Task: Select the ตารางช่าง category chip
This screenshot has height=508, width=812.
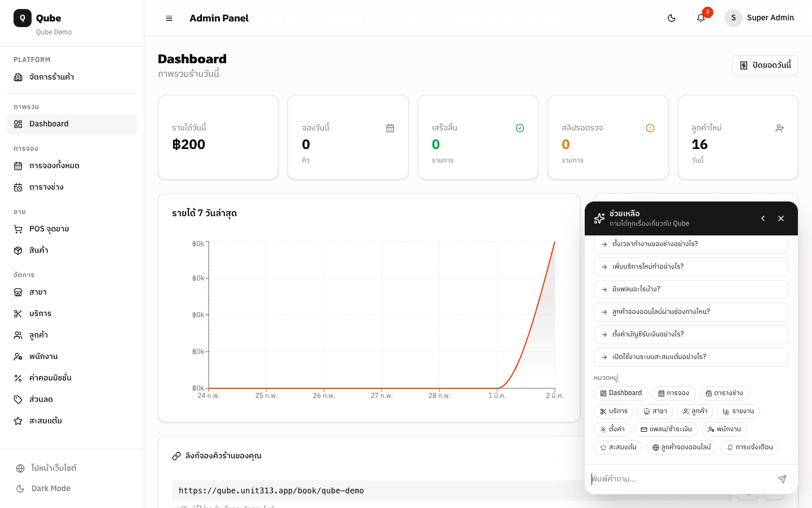Action: [x=724, y=393]
